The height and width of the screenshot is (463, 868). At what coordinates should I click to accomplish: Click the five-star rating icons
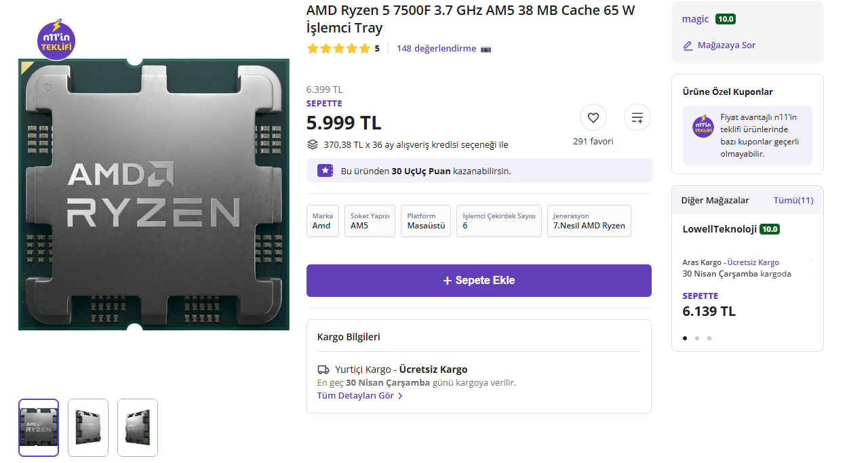pos(338,49)
